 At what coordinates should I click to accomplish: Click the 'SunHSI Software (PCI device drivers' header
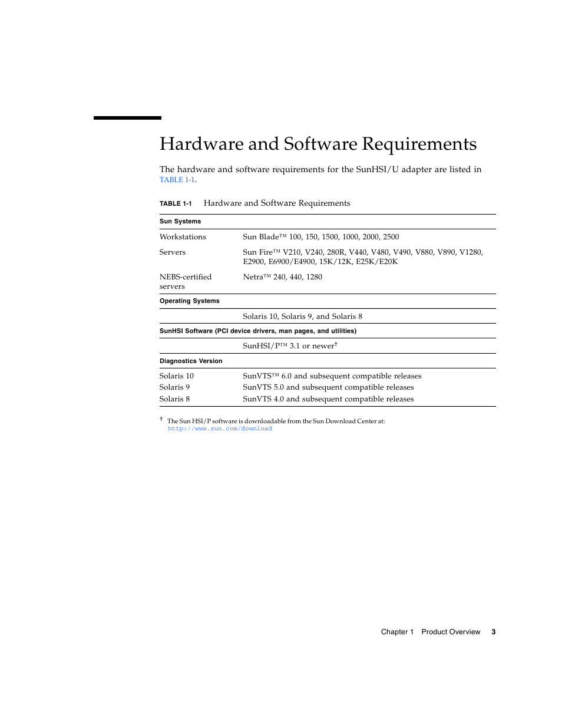[258, 331]
